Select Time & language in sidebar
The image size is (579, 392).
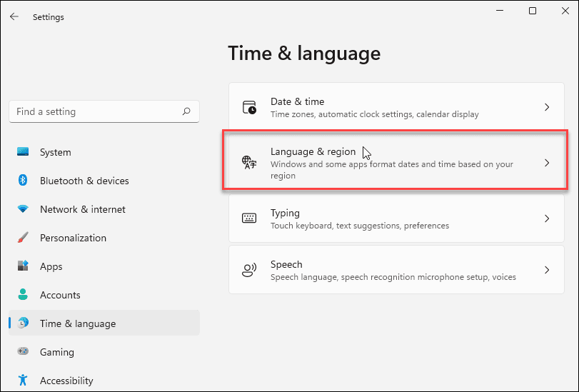[78, 323]
